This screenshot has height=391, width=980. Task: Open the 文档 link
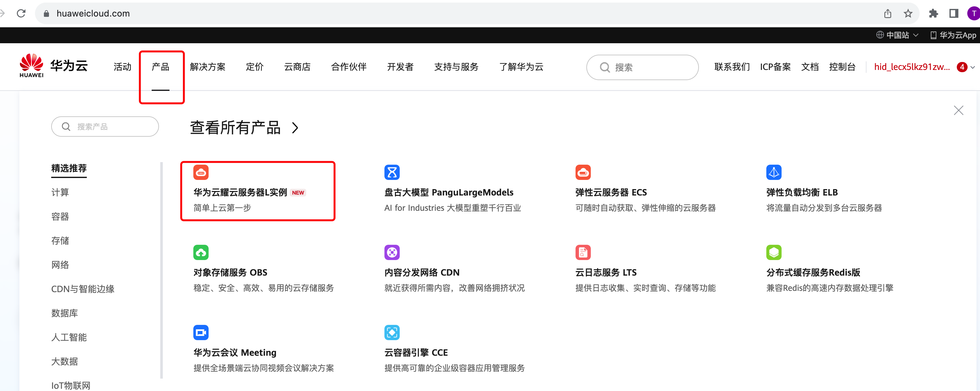click(x=810, y=67)
